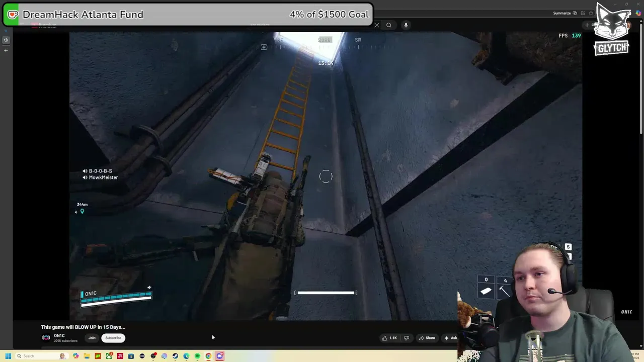Open the Copilot icon in browser toolbar
This screenshot has height=362, width=644.
tap(638, 13)
